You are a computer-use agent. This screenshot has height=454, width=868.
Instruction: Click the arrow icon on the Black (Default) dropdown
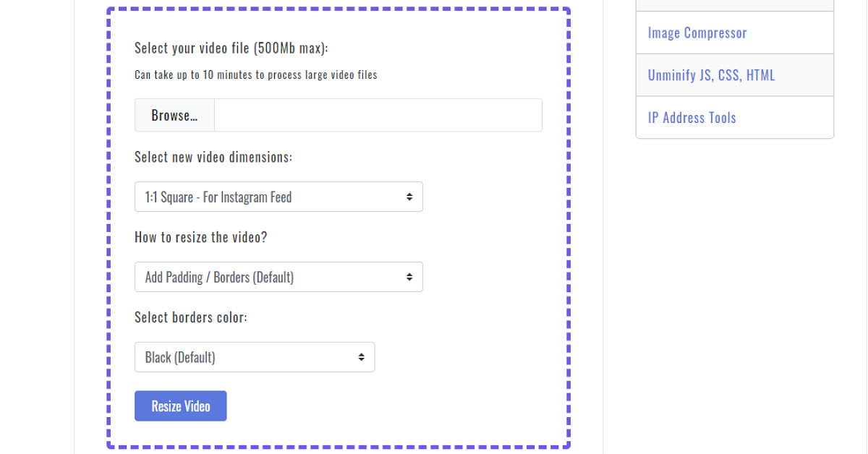(x=361, y=357)
